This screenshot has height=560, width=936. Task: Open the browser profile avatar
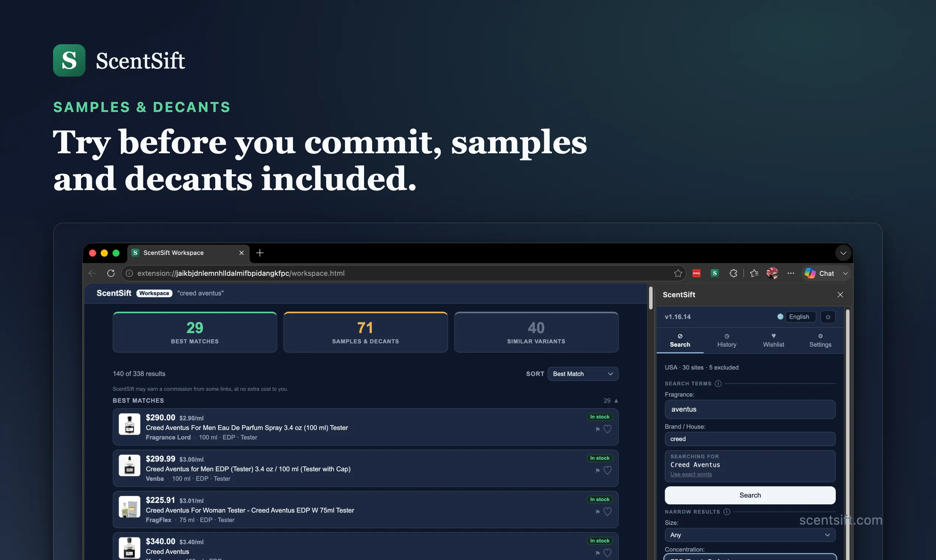coord(772,273)
